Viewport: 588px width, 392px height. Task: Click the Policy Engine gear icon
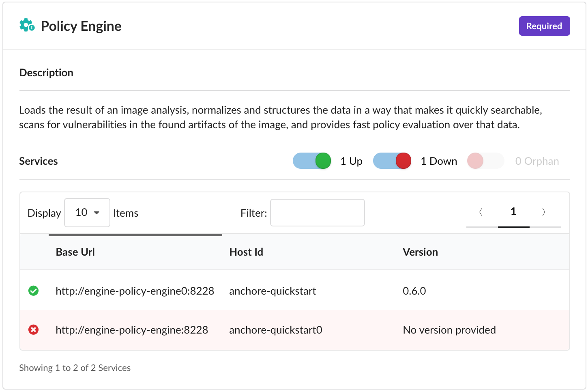[27, 26]
